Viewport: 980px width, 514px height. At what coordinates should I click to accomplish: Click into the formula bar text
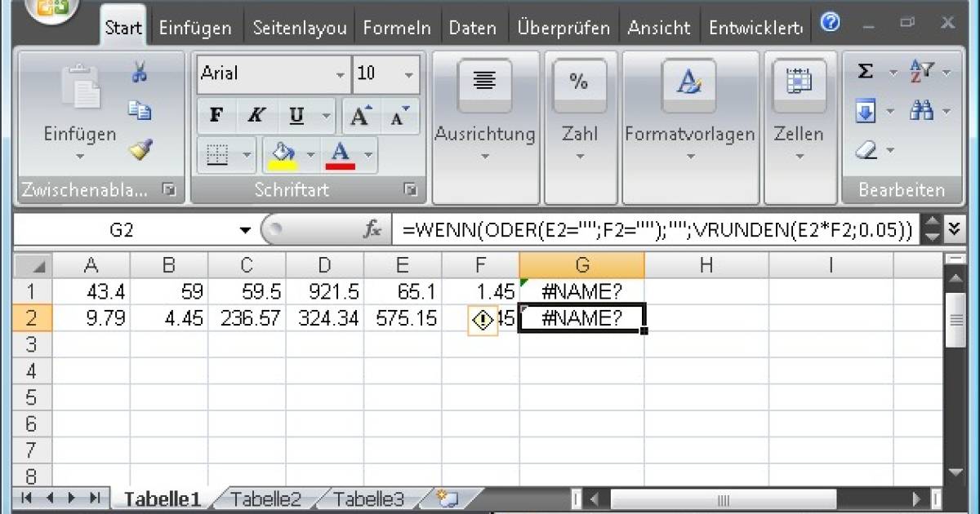click(656, 231)
